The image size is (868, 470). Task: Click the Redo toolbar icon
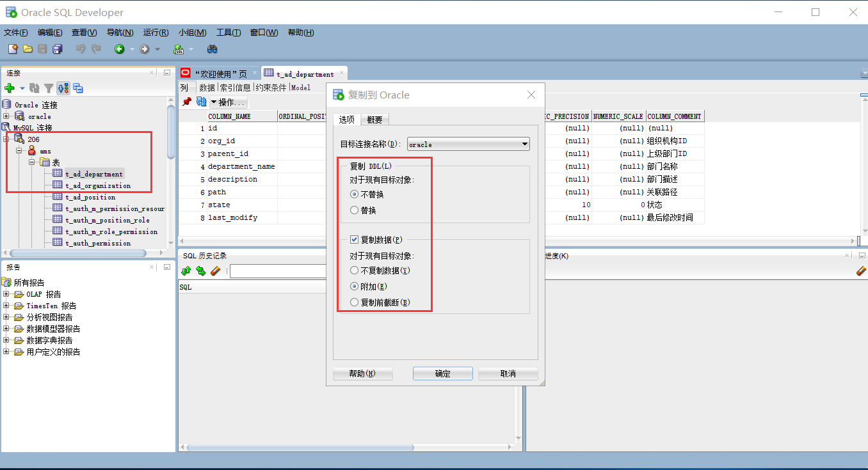96,49
